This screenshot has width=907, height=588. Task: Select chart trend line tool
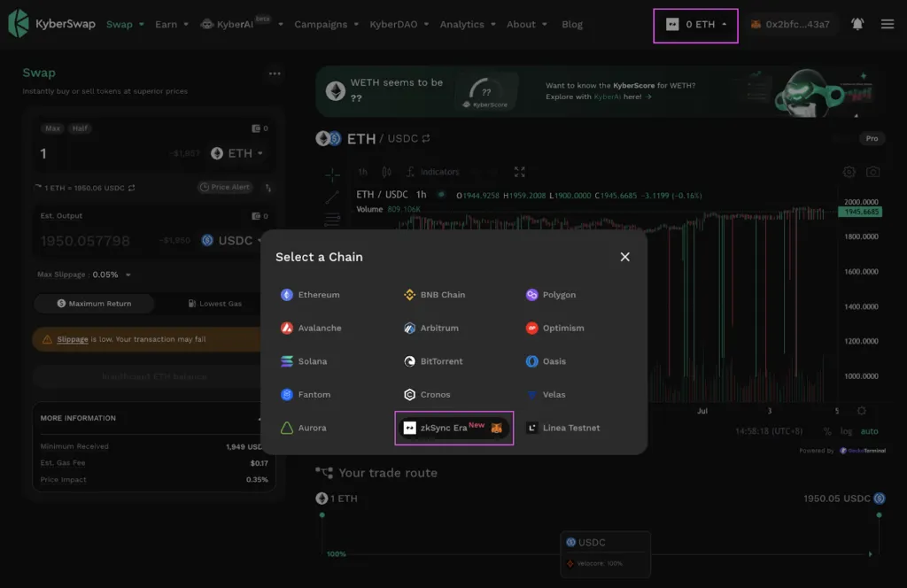[332, 197]
